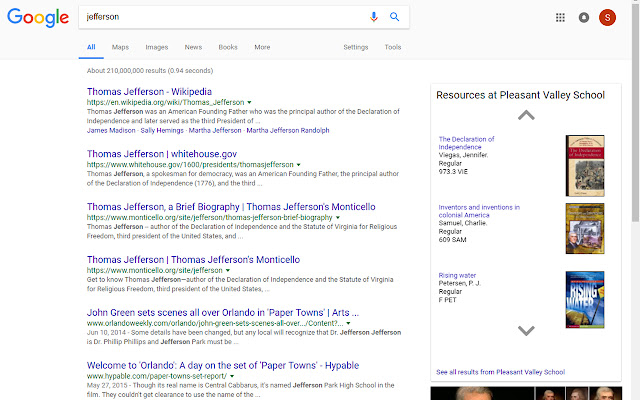The image size is (640, 400).
Task: Open The Declaration of Independence book link
Action: point(467,143)
